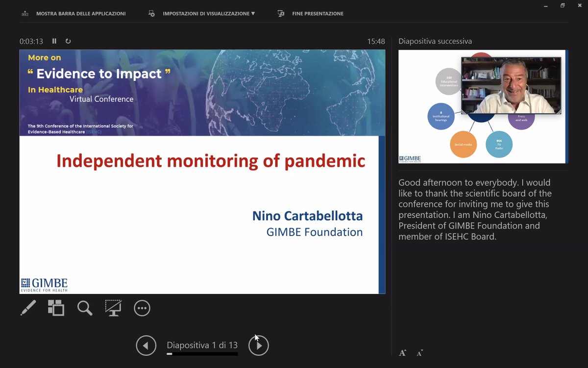This screenshot has width=588, height=368.
Task: Click the end-presentation screen icon
Action: (281, 13)
